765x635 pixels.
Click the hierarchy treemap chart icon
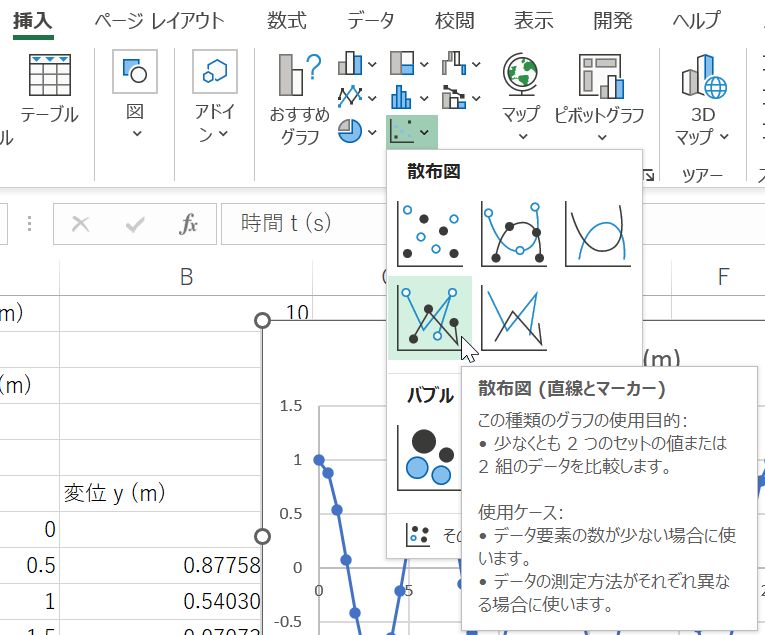click(403, 63)
